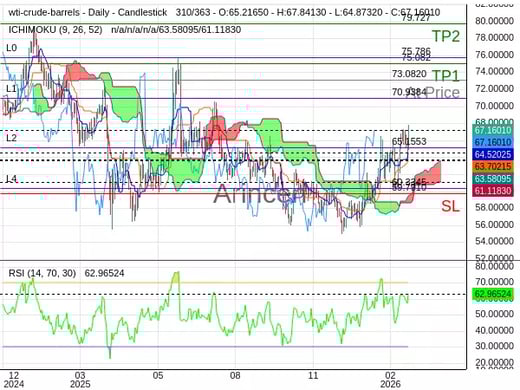Click the 12 2024 date axis label
520x390 pixels.
tap(14, 380)
